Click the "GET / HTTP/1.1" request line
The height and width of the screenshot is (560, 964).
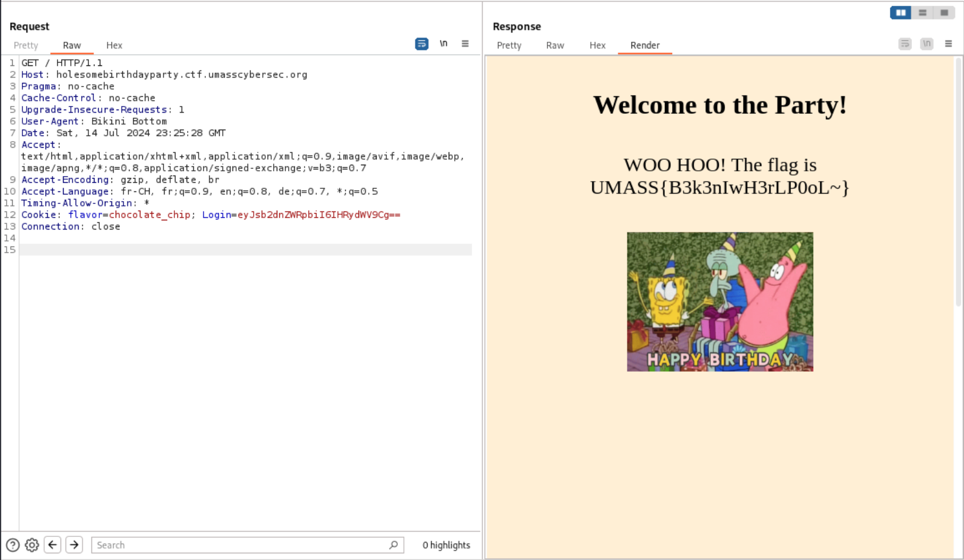(62, 63)
